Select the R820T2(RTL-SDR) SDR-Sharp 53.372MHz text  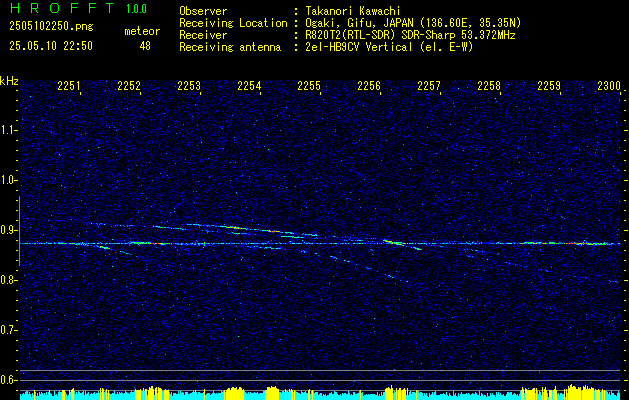click(410, 35)
